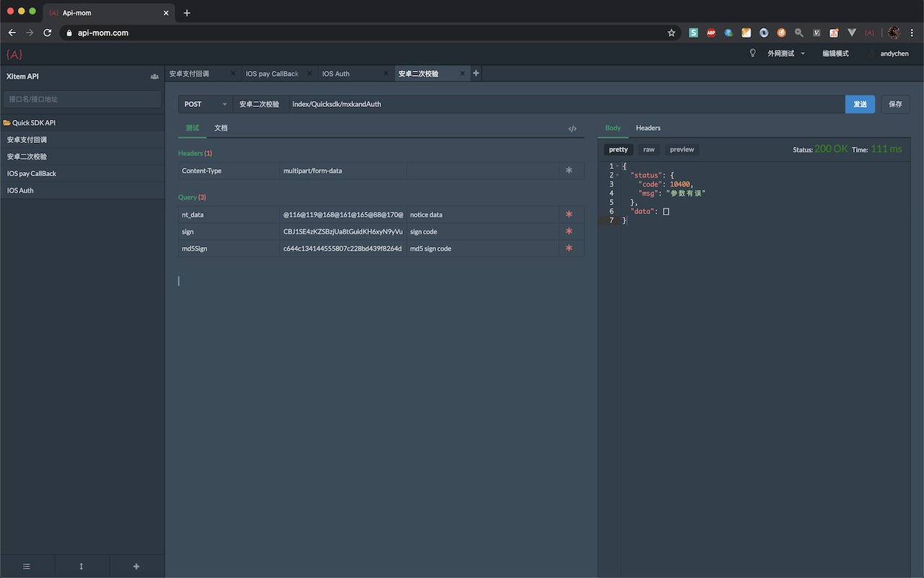The image size is (924, 578).
Task: Open the 外网测试 environment dropdown
Action: pos(786,53)
